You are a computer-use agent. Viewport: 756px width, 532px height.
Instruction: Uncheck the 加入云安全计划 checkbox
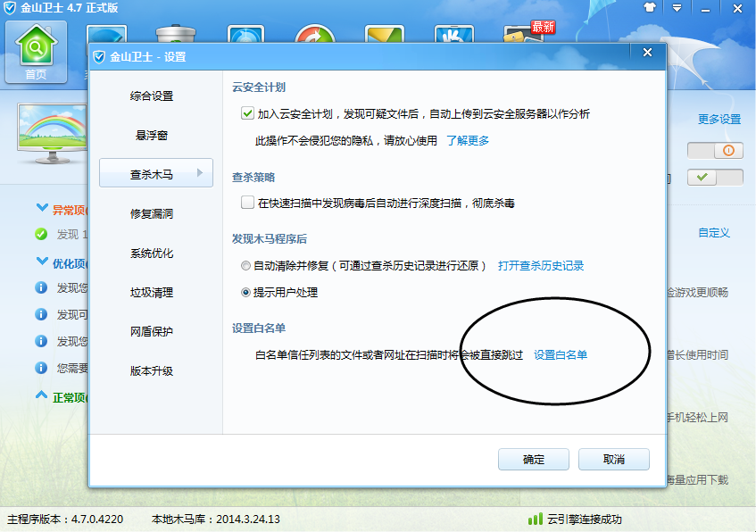click(x=247, y=113)
